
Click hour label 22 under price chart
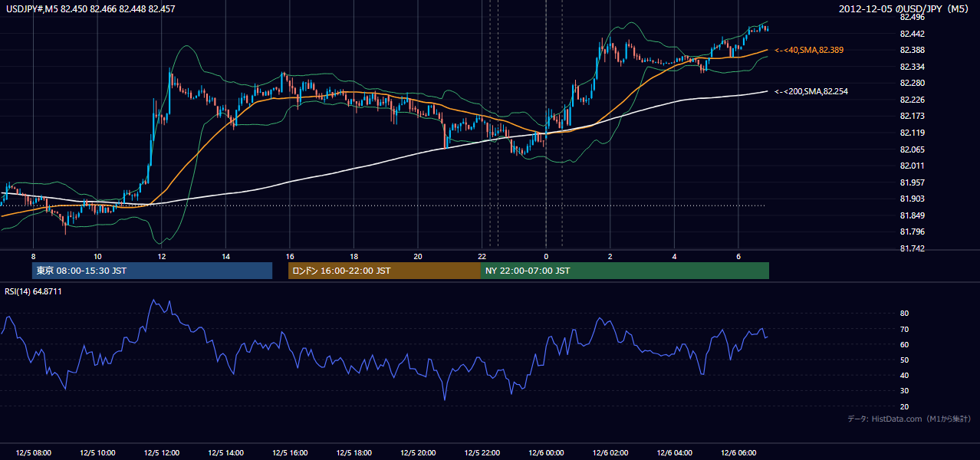click(x=482, y=256)
